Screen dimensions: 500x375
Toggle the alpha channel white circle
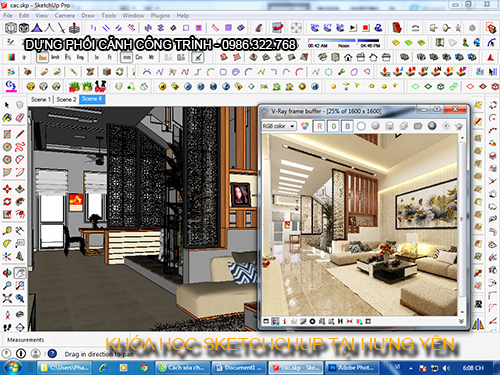[x=361, y=126]
